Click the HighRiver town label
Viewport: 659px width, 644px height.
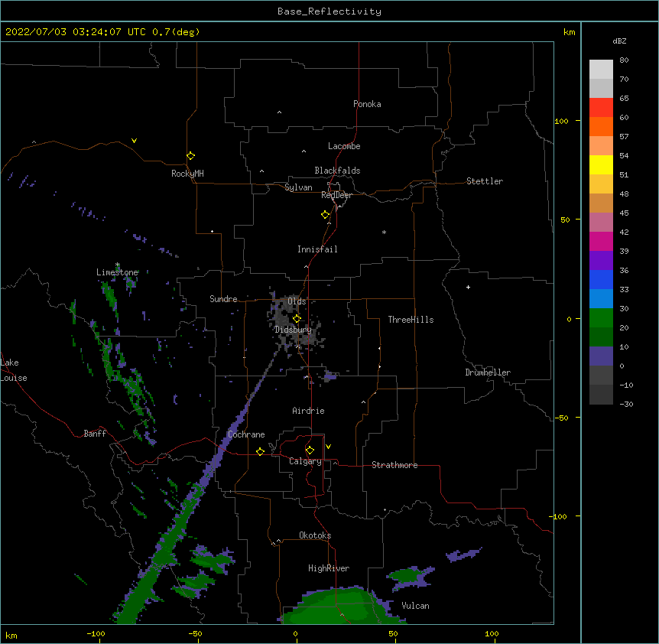329,568
